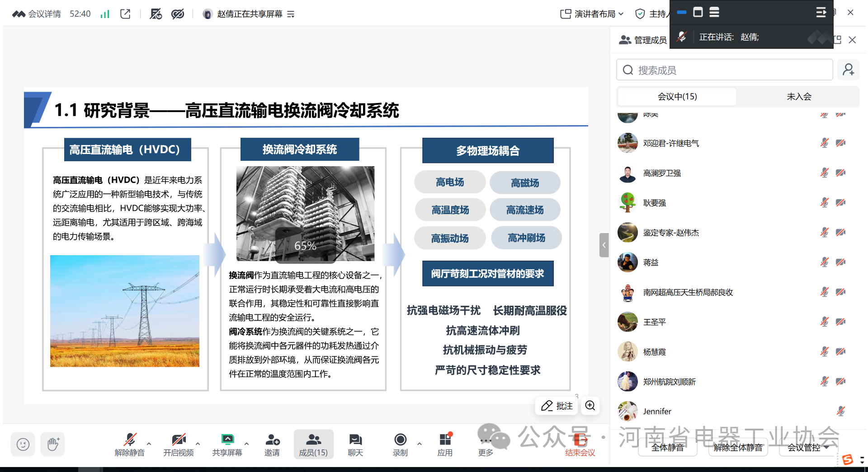This screenshot has width=868, height=472.
Task: Click the zoom-in magnifier icon
Action: [x=590, y=406]
